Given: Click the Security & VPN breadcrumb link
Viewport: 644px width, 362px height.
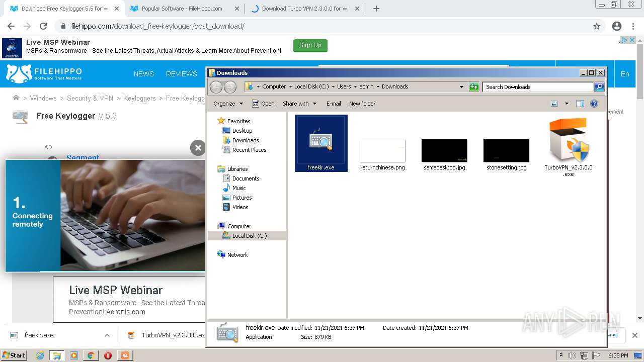Looking at the screenshot, I should [90, 98].
